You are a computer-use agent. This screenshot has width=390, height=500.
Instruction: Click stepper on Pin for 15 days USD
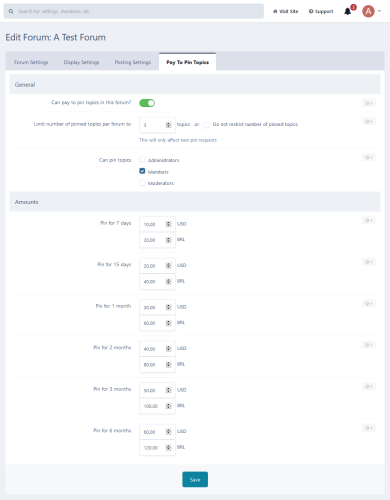point(168,266)
